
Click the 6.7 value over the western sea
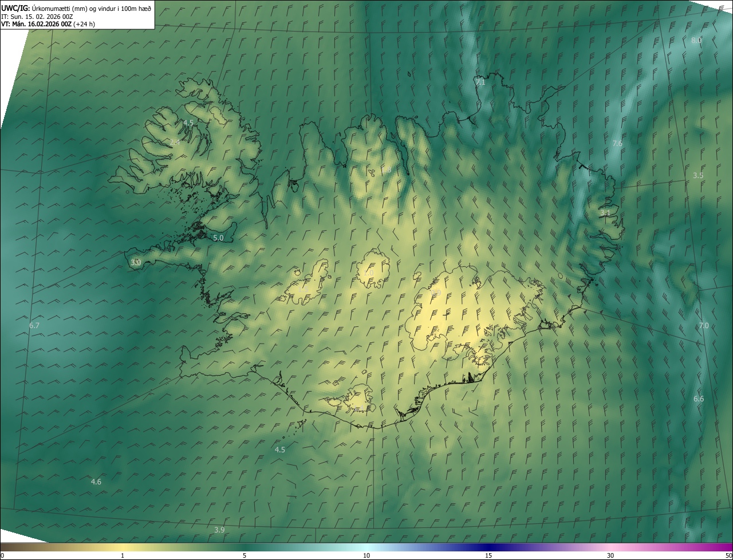pos(34,326)
